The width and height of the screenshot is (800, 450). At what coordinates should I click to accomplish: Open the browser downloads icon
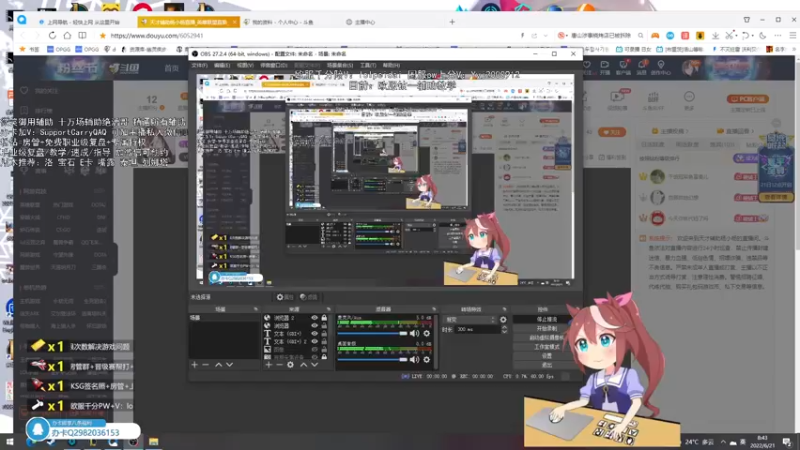(x=715, y=36)
